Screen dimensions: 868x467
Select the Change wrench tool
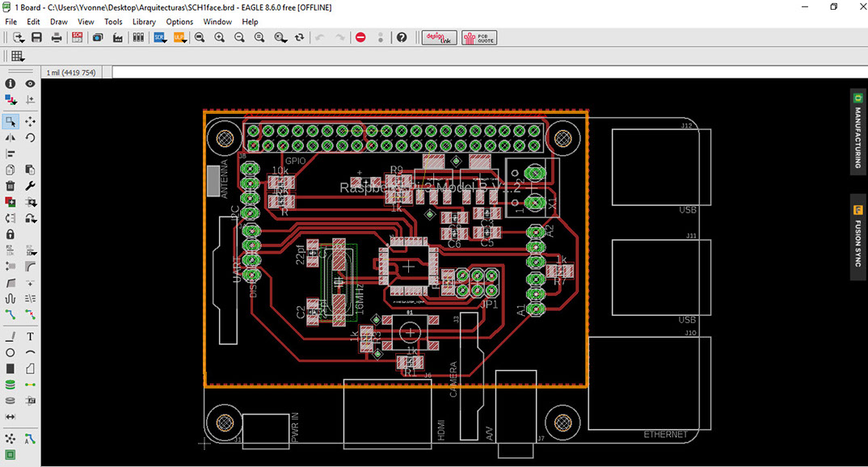tap(31, 186)
